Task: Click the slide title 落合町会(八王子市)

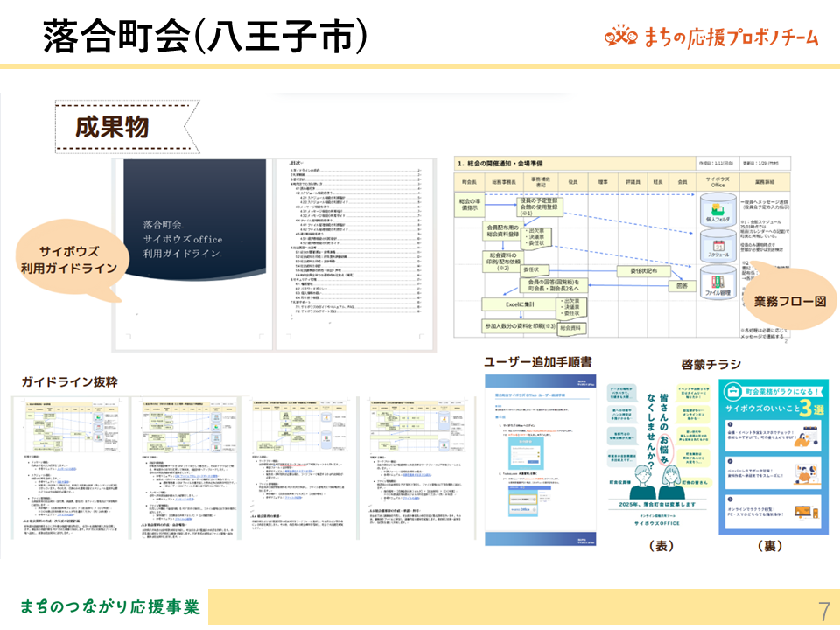Action: point(206,37)
